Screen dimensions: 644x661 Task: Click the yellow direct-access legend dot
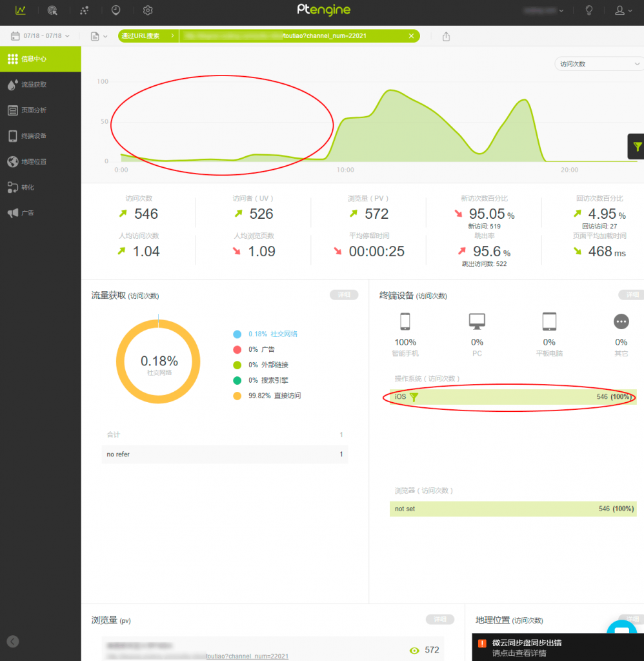pos(237,396)
